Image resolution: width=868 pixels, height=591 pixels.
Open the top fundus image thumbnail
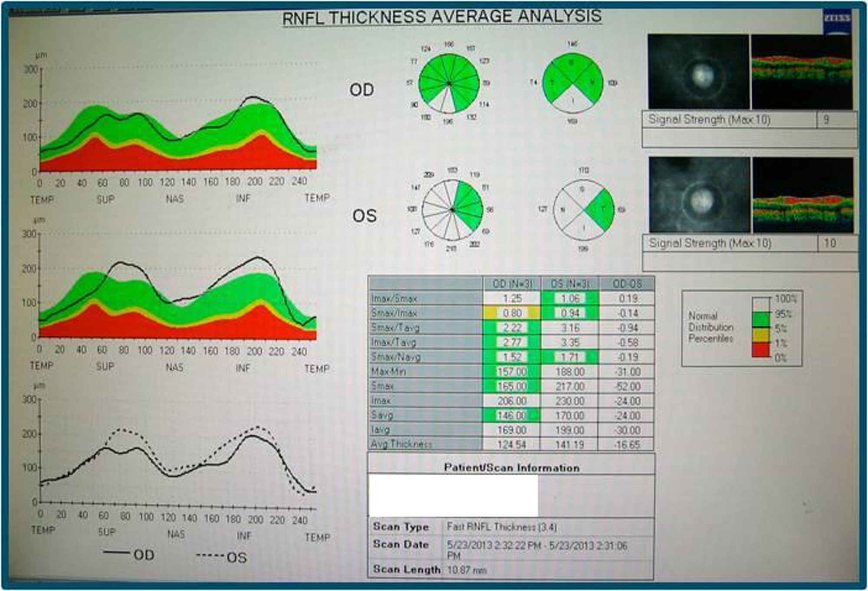point(698,72)
